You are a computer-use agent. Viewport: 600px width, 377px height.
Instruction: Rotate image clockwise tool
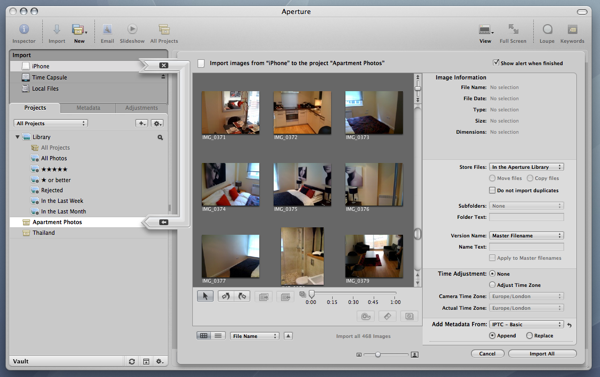[x=242, y=296]
